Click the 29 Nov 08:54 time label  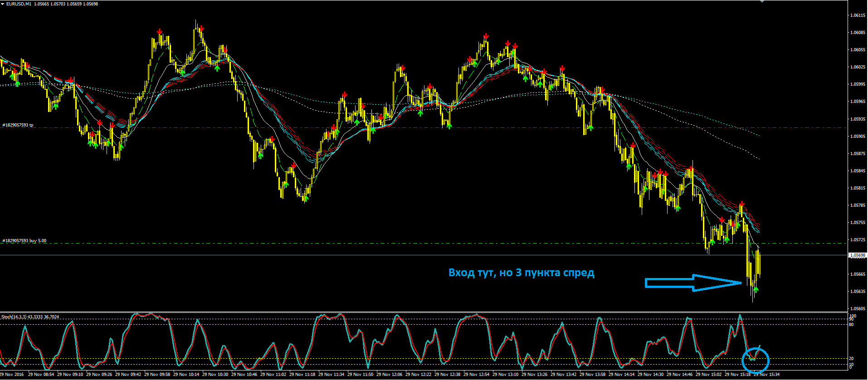click(41, 375)
